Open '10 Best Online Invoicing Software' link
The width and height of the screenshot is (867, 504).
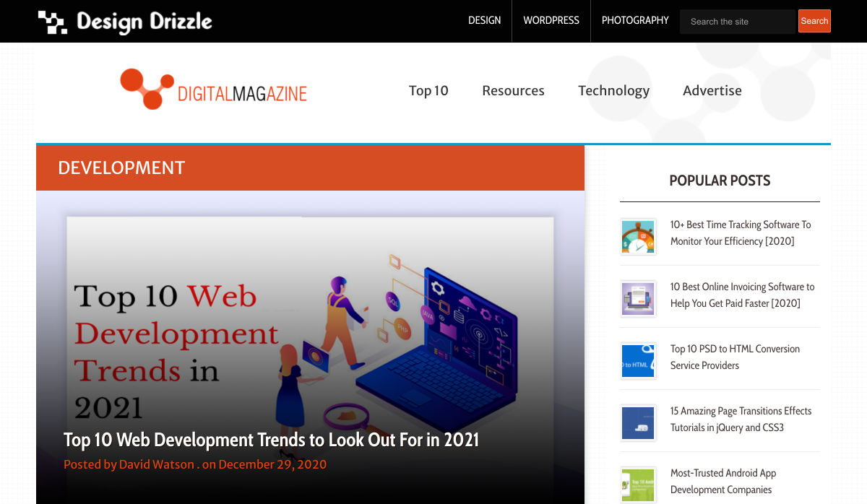point(742,295)
